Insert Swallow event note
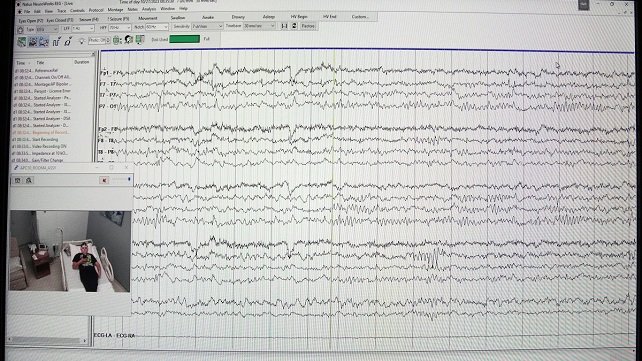This screenshot has height=361, width=642. (178, 18)
